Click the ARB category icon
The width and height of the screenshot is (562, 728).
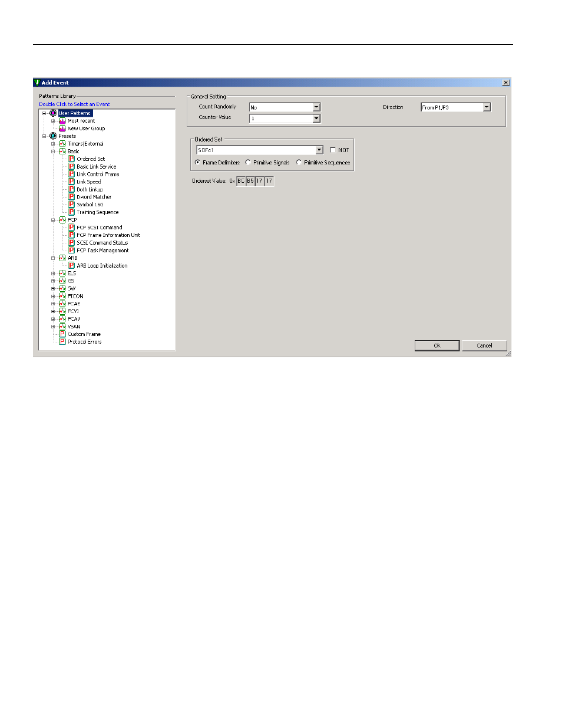(62, 258)
